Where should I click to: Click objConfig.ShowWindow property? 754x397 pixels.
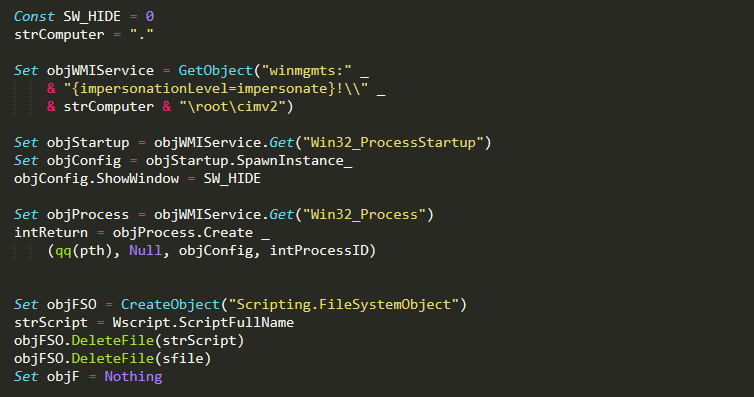pos(96,179)
